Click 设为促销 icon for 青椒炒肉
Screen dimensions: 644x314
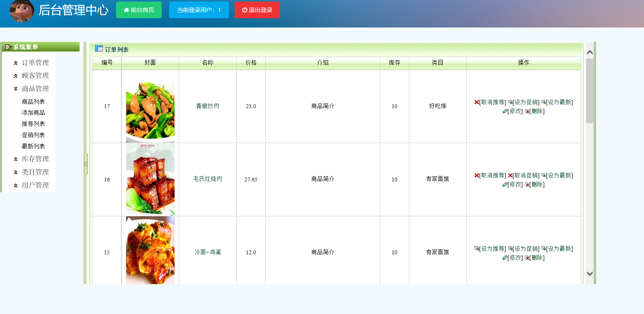(x=510, y=102)
